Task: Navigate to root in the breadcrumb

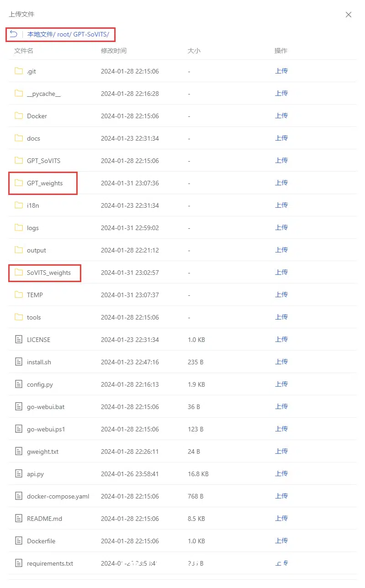Action: pos(63,34)
